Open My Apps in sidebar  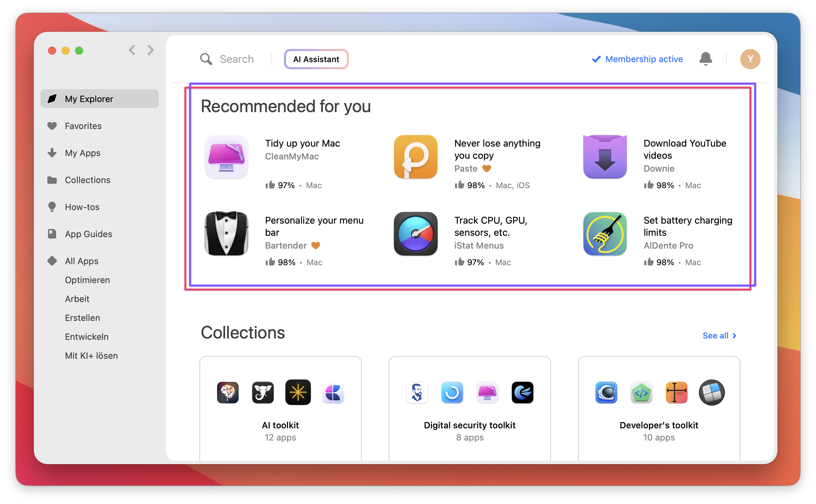pos(100,153)
